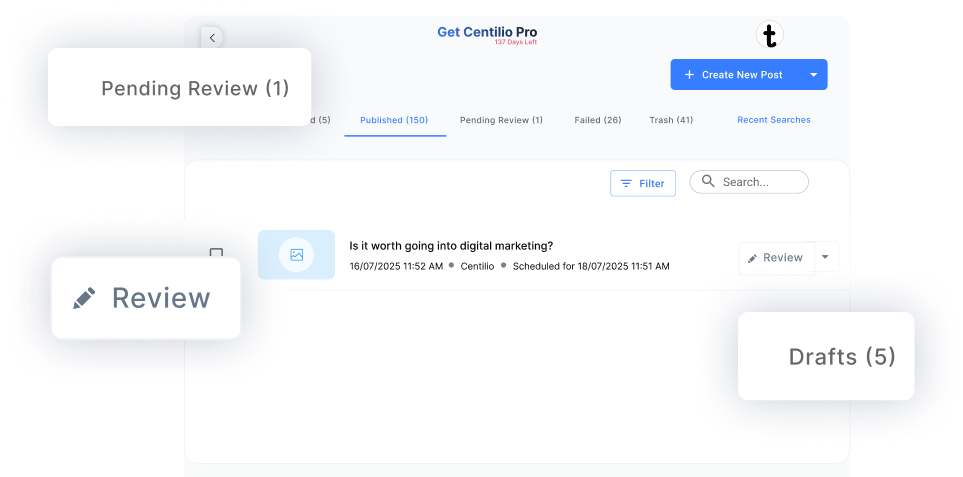
Task: Open Recent Searches link
Action: pos(774,120)
